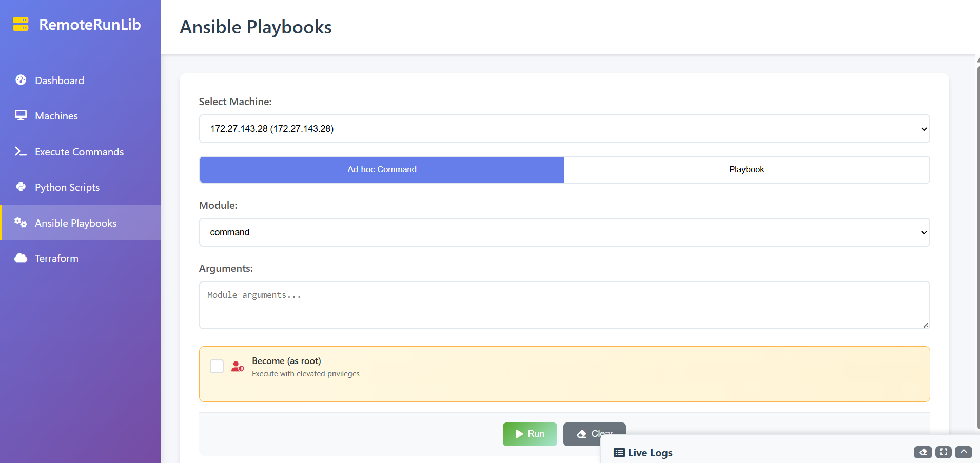Click the Live Logs header title

650,453
